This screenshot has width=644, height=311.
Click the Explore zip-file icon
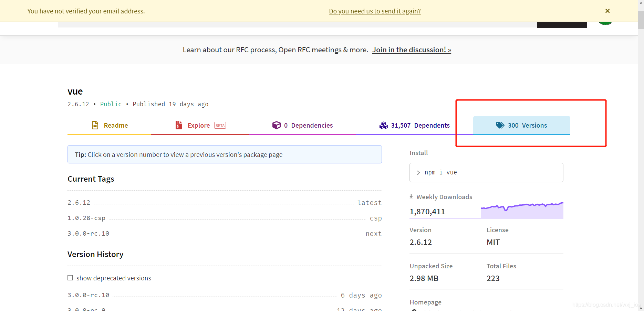[178, 125]
